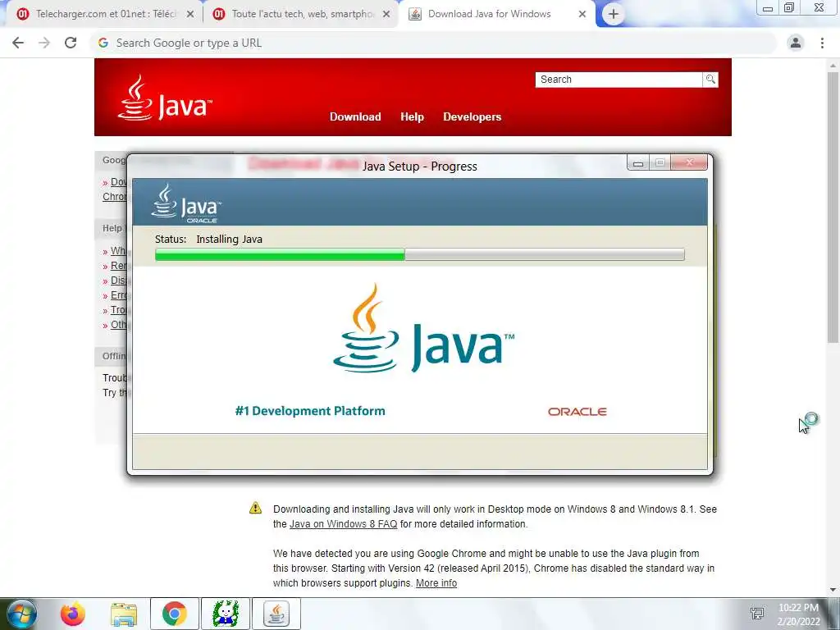
Task: Click the red ORACLE logo in installer
Action: (577, 412)
